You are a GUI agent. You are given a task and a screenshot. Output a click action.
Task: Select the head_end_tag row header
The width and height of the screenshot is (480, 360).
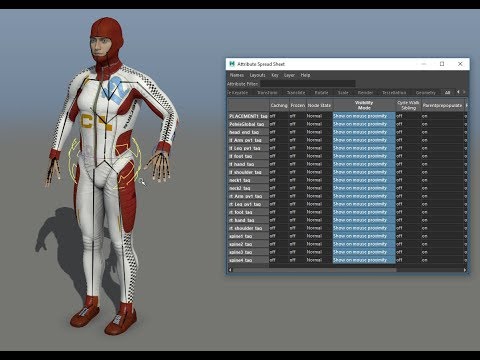point(248,132)
